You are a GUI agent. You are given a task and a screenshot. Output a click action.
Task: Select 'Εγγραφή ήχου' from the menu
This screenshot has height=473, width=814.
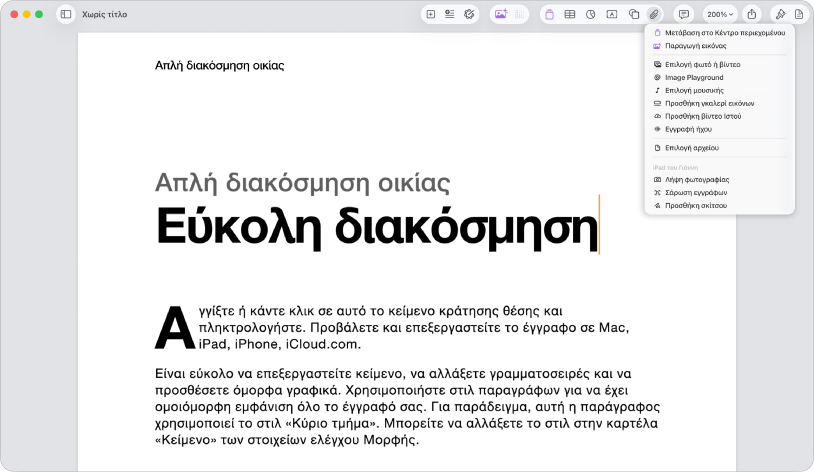720,129
